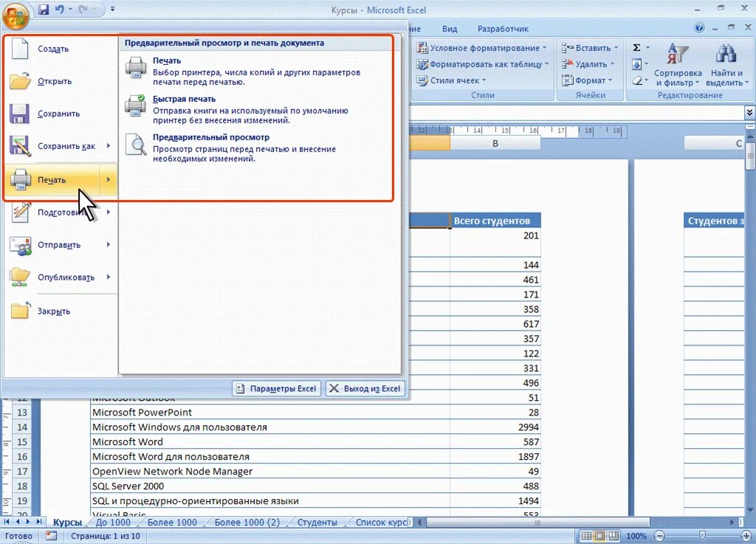Switch to Более 1000 (2) sheet tab
Image resolution: width=756 pixels, height=544 pixels.
[247, 523]
